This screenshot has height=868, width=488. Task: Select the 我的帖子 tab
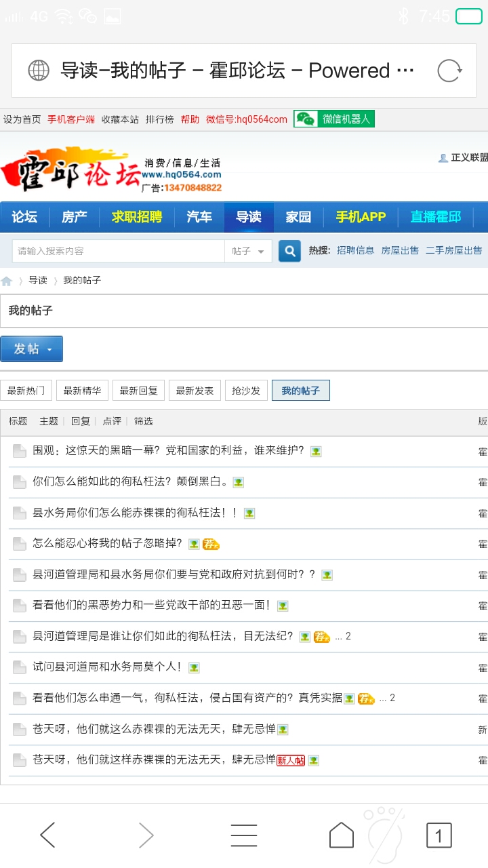coord(301,391)
